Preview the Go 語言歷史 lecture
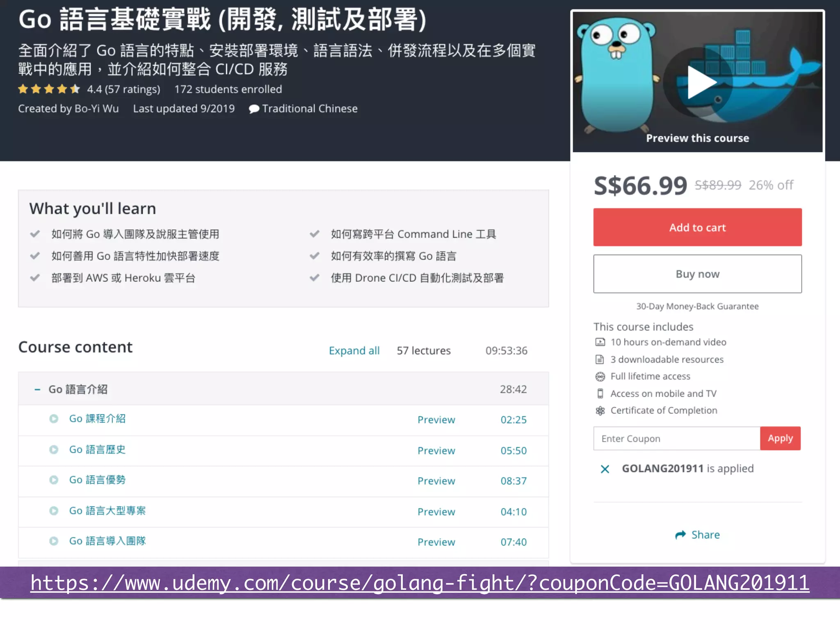This screenshot has height=630, width=840. (436, 450)
